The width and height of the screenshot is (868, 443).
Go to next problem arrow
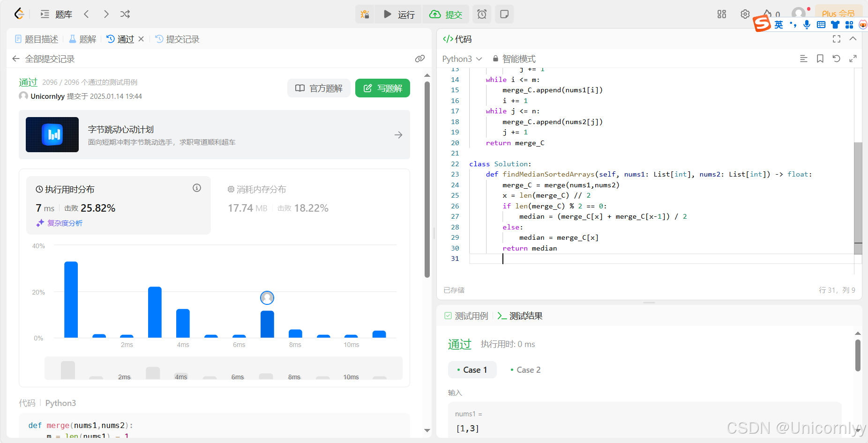point(106,14)
